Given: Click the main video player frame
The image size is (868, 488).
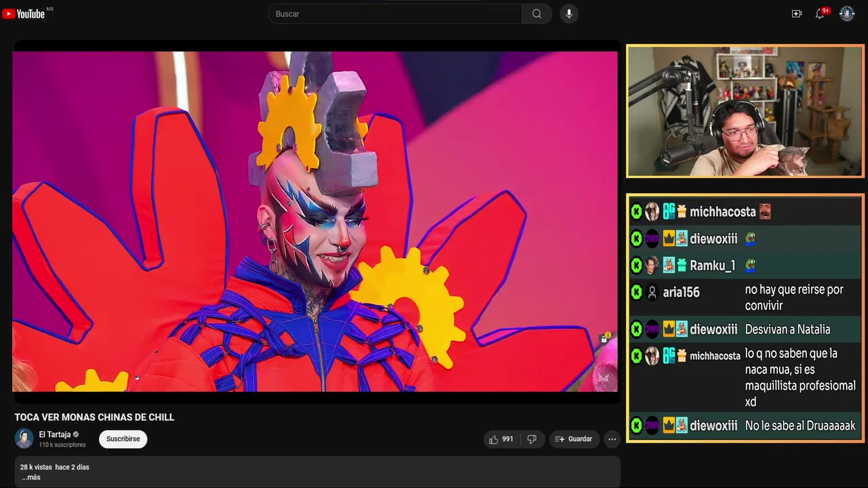Looking at the screenshot, I should [315, 222].
